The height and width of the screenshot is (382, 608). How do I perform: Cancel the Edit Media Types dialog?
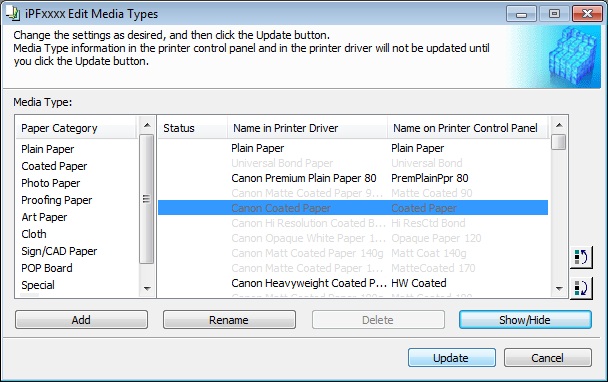[x=548, y=358]
